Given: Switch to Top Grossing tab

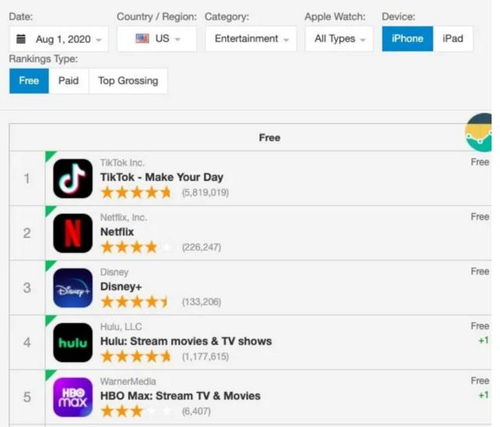Looking at the screenshot, I should click(128, 81).
